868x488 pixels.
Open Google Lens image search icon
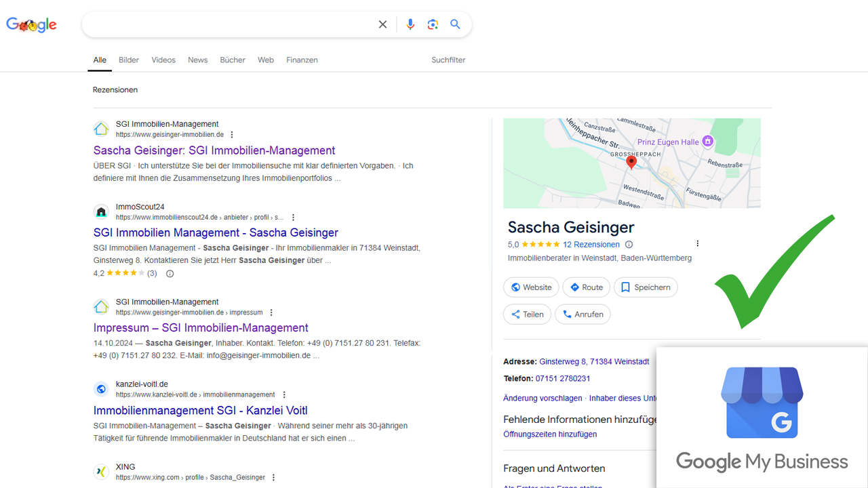click(x=433, y=24)
